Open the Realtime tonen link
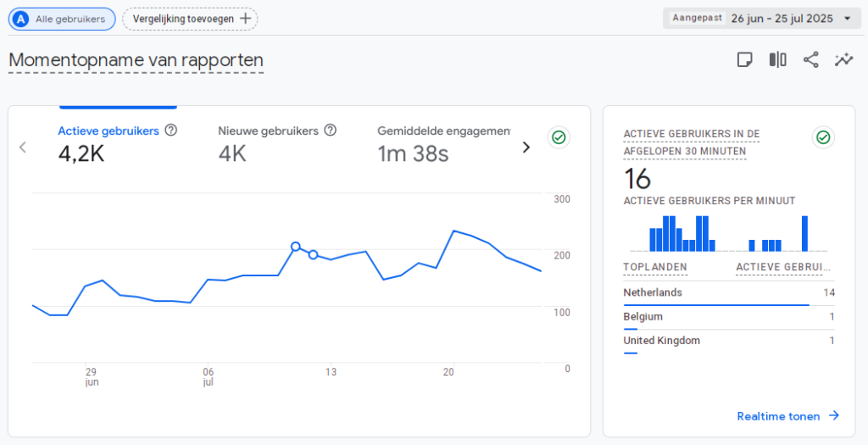 (x=788, y=416)
